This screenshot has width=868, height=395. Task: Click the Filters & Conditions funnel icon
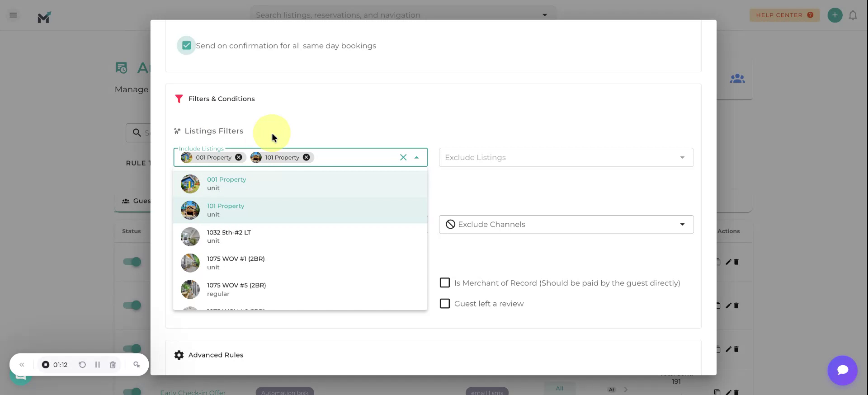pos(179,99)
